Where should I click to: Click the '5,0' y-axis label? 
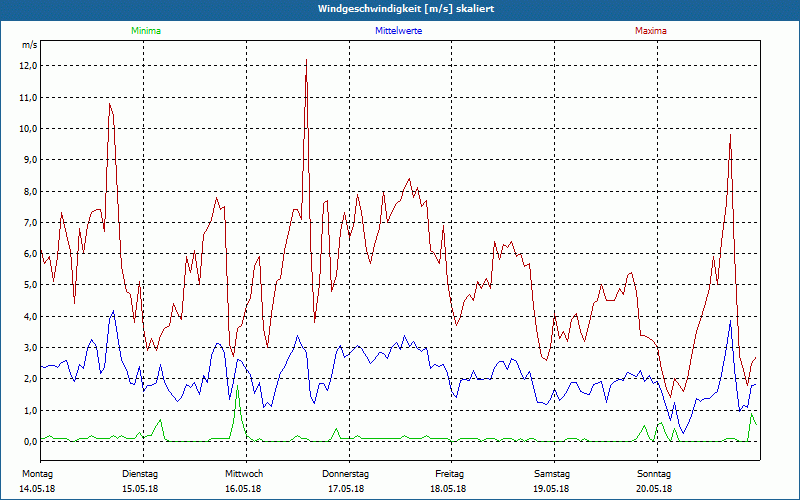pyautogui.click(x=30, y=285)
